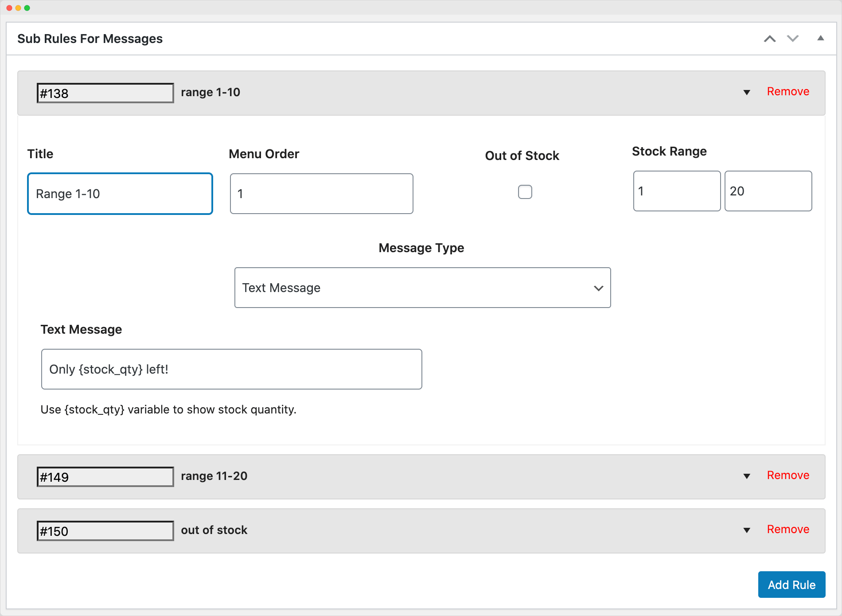Remove the range 1-10 rule
The height and width of the screenshot is (616, 842).
click(787, 91)
